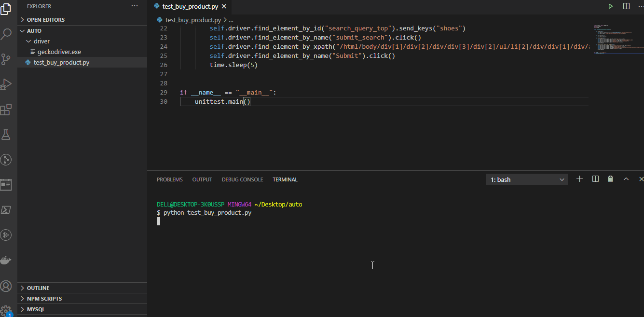Open the Source Control view
This screenshot has width=644, height=317.
click(x=6, y=59)
